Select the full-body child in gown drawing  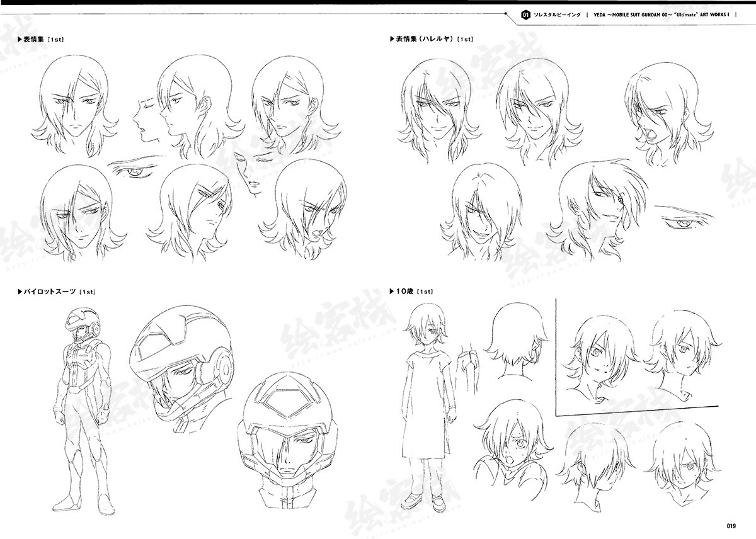430,407
